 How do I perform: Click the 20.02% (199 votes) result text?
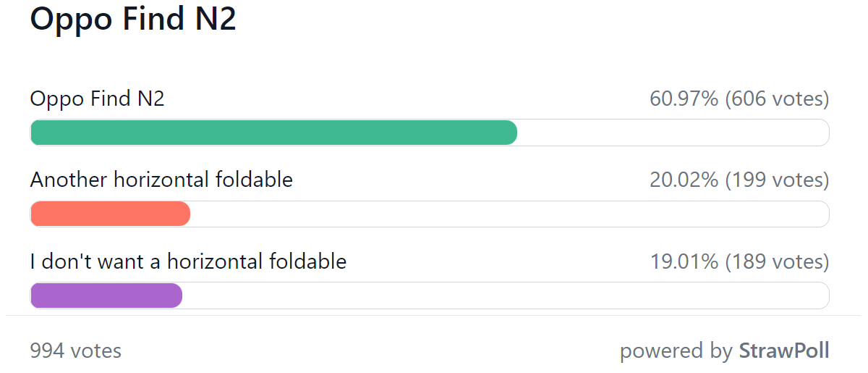pyautogui.click(x=739, y=180)
